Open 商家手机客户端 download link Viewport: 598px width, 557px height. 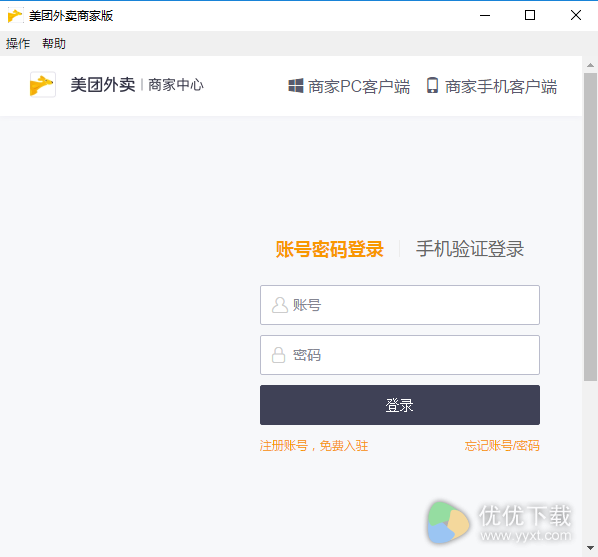coord(501,87)
